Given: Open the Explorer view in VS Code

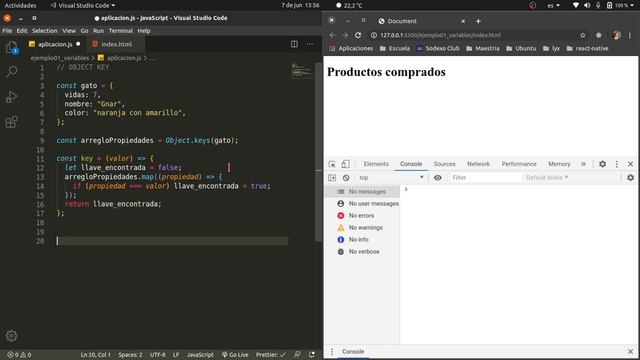Looking at the screenshot, I should pos(12,47).
